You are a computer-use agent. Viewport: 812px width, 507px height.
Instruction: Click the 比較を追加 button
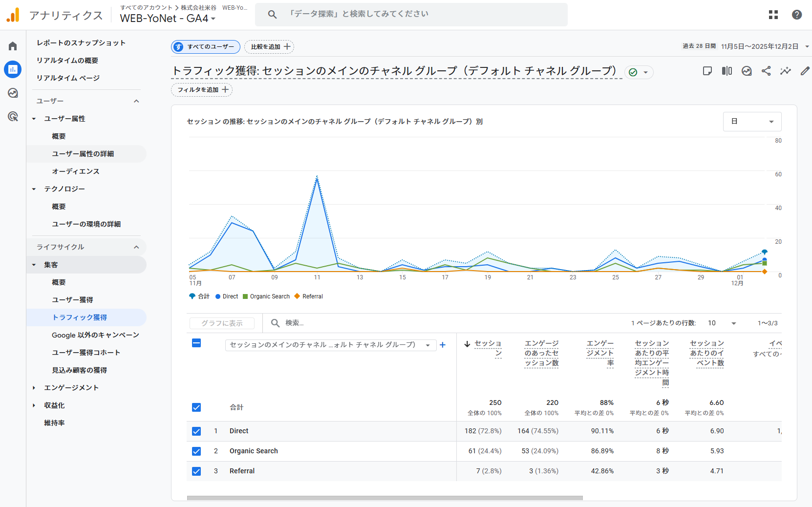pos(269,47)
